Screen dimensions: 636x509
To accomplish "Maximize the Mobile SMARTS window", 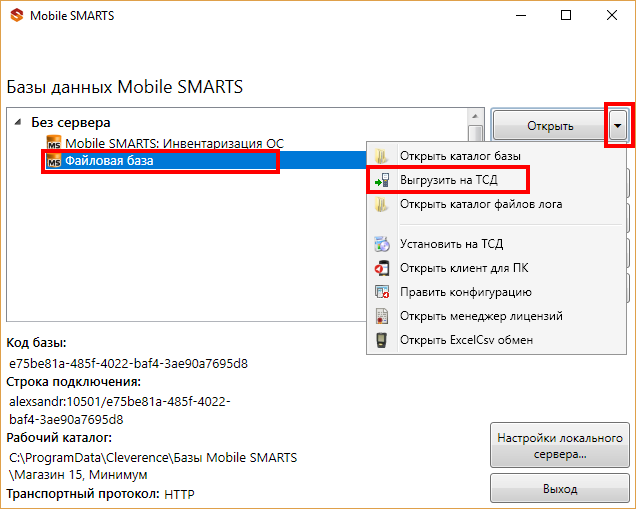I will tap(566, 15).
